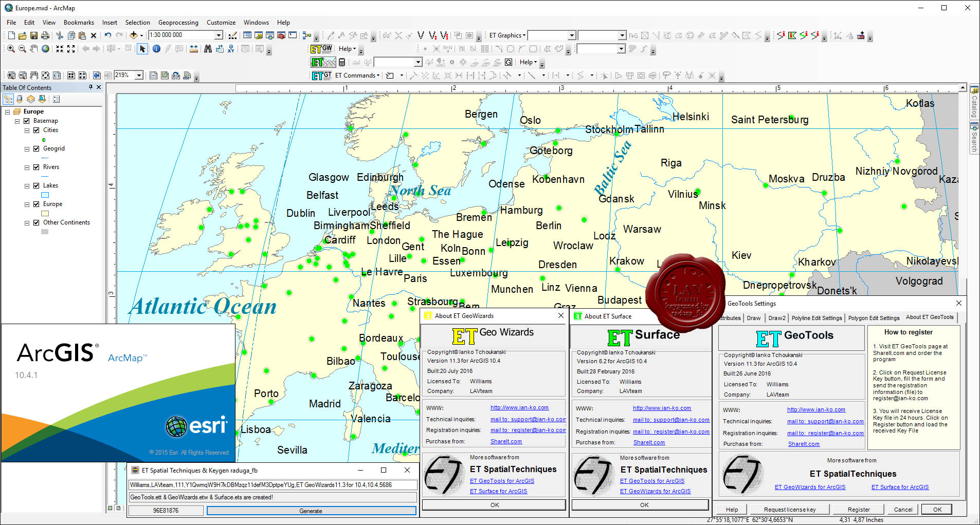
Task: Open the ET Commands dropdown menu
Action: tap(357, 76)
